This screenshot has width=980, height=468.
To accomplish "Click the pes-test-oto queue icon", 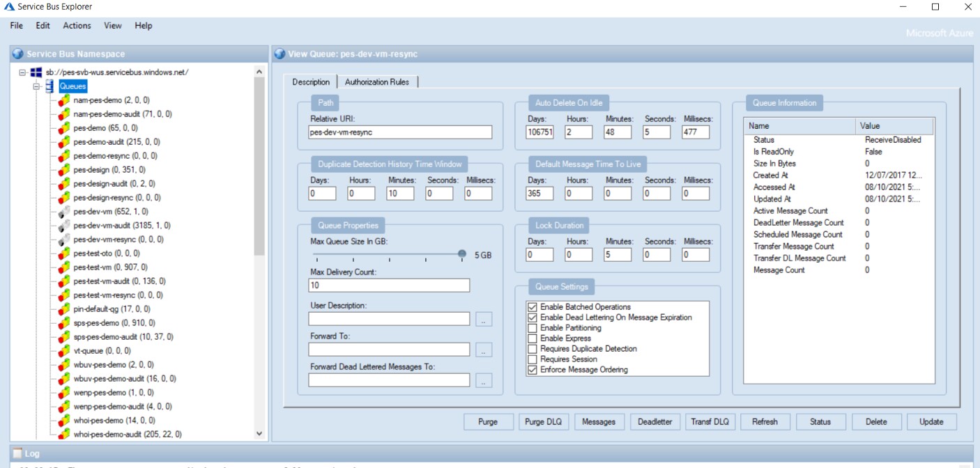I will [x=63, y=253].
